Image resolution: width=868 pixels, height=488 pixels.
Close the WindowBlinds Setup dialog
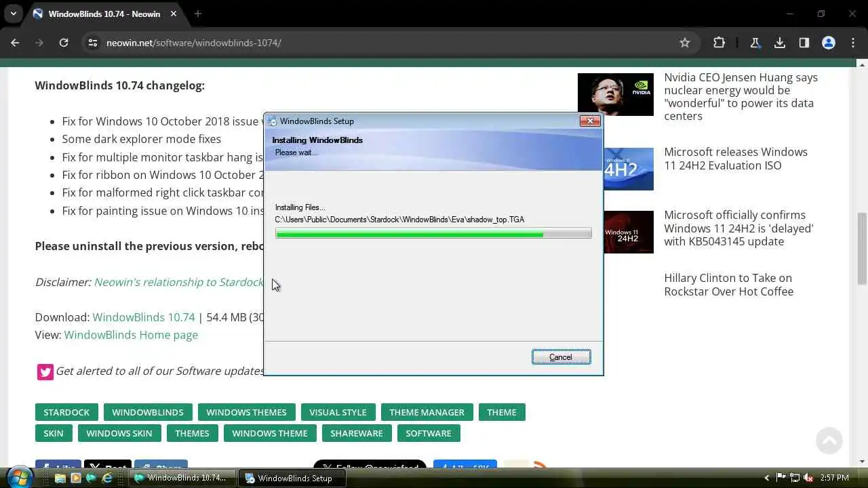pos(590,121)
